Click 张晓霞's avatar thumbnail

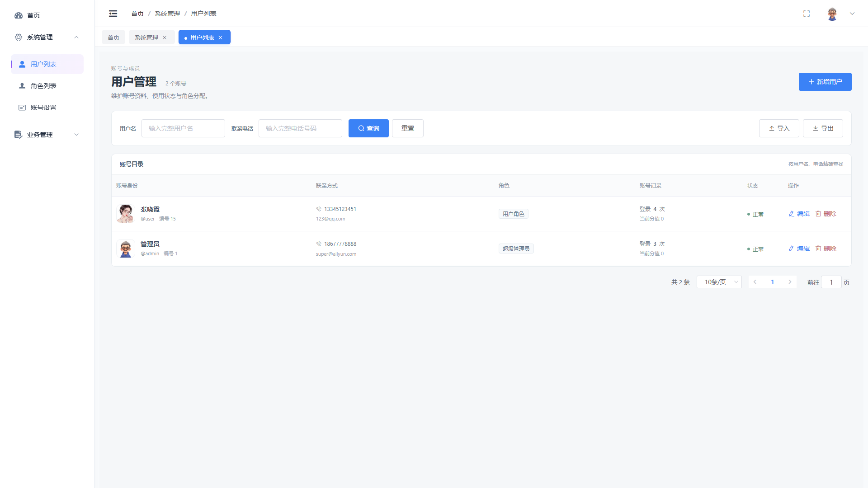pyautogui.click(x=126, y=214)
